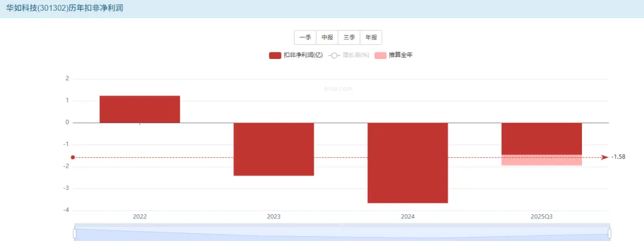The height and width of the screenshot is (244, 644).
Task: Toggle the 推算全年 legend series
Action: 394,55
